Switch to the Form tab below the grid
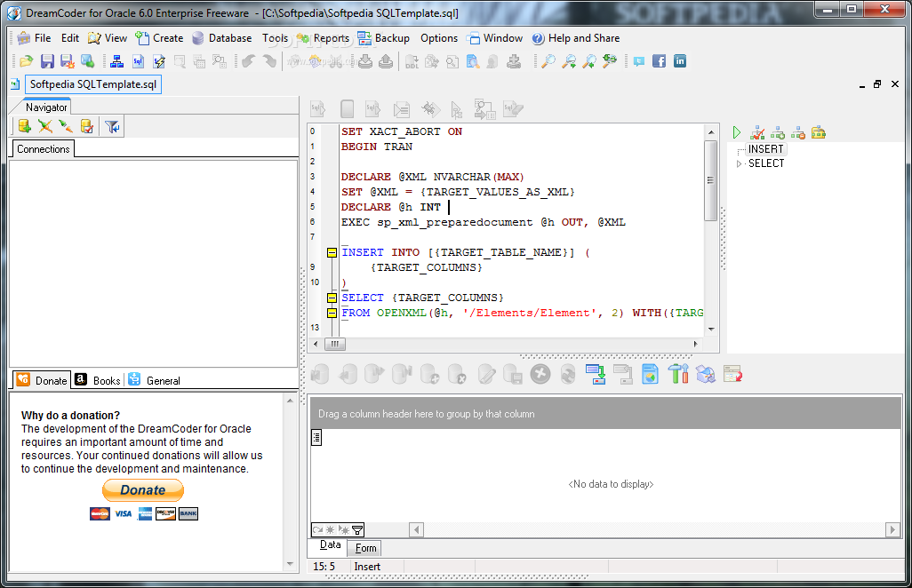The image size is (912, 588). point(365,548)
